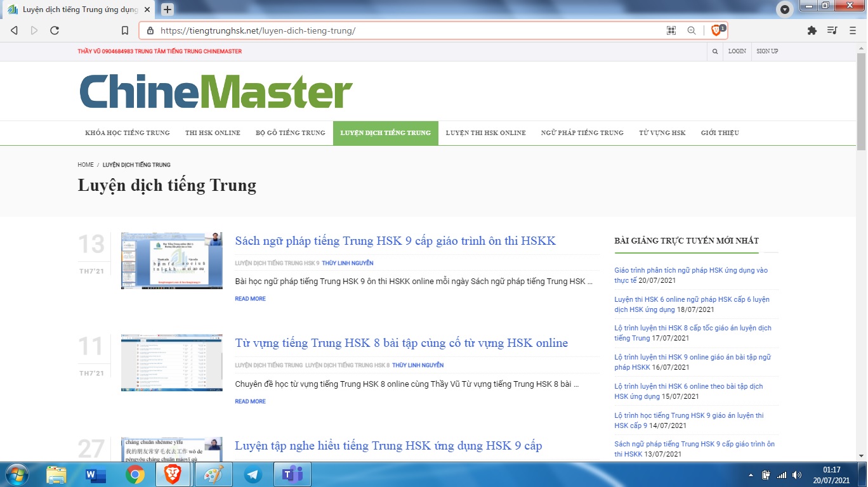Open File Explorer from taskbar
This screenshot has height=487, width=868.
click(56, 474)
